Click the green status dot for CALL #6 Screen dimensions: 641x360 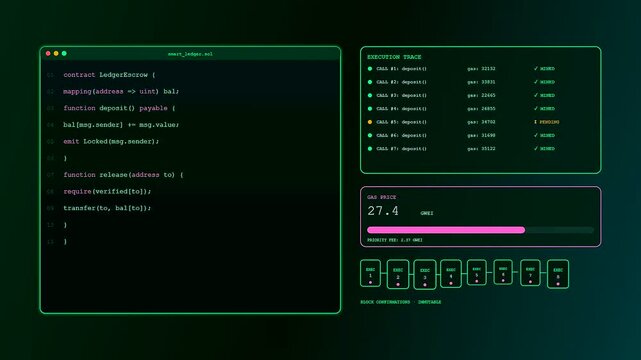[x=370, y=135]
